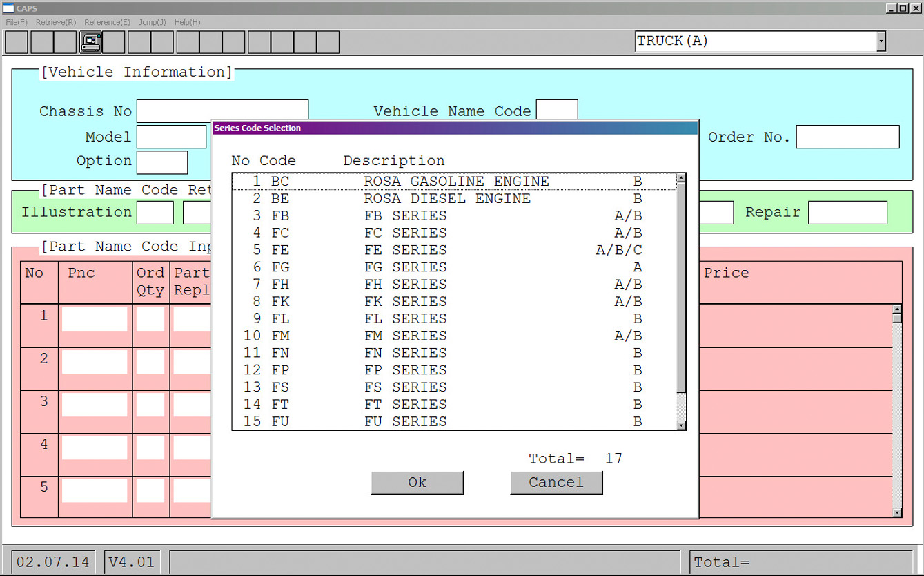Click the Order No. text box
Image resolution: width=924 pixels, height=576 pixels.
tap(847, 137)
